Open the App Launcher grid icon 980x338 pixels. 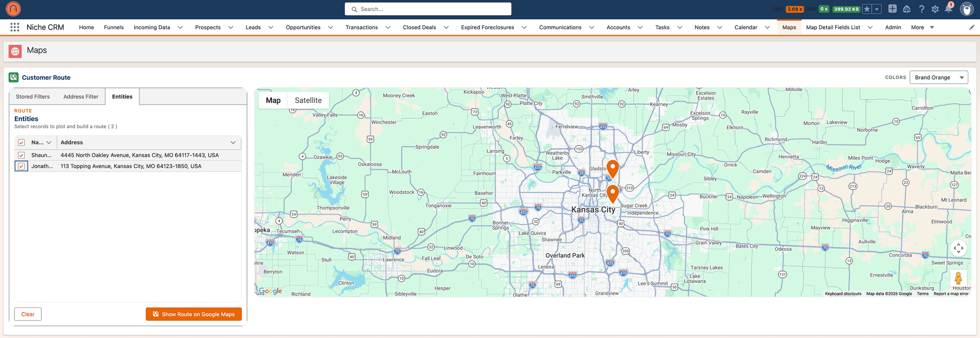point(15,27)
